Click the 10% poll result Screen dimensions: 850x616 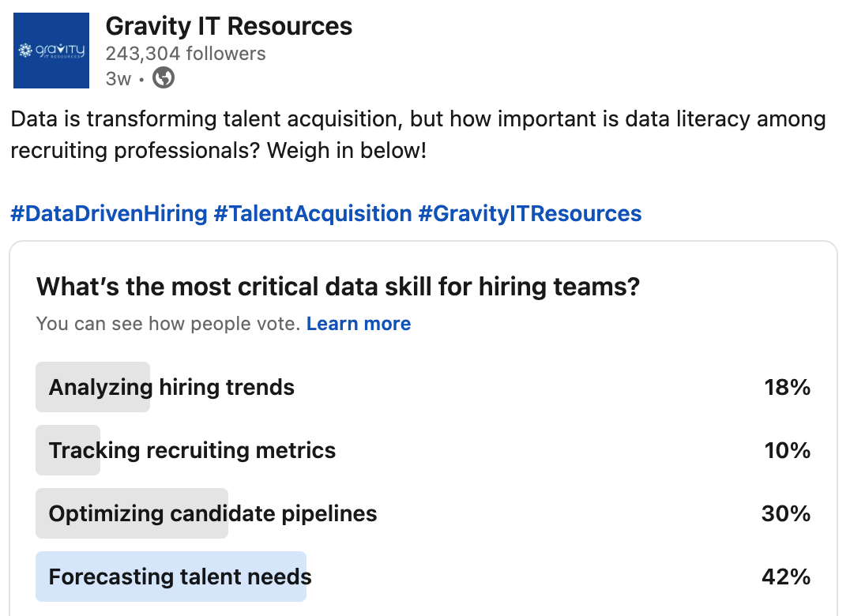[x=787, y=451]
